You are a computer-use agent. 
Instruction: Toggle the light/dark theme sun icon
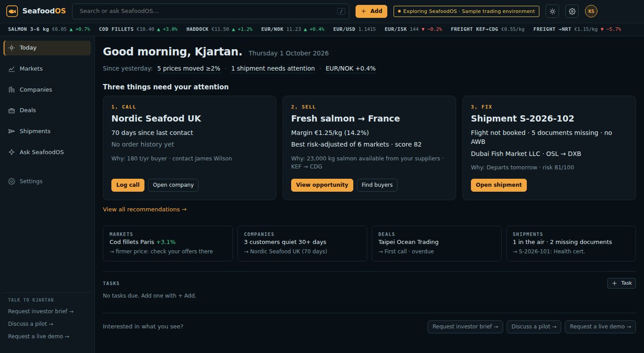[552, 11]
